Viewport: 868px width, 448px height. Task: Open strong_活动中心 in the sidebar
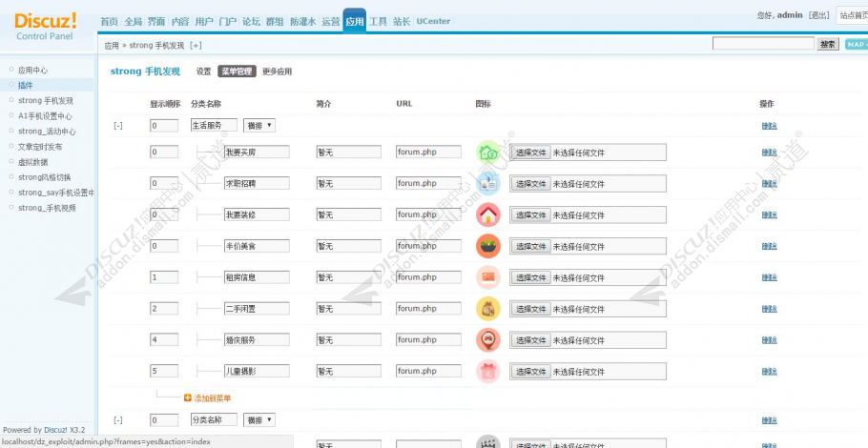[x=47, y=132]
